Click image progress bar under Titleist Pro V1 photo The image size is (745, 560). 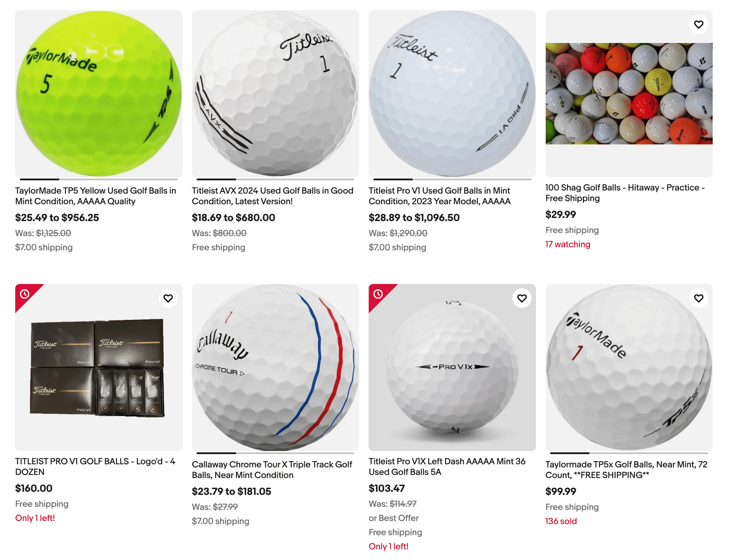[452, 179]
